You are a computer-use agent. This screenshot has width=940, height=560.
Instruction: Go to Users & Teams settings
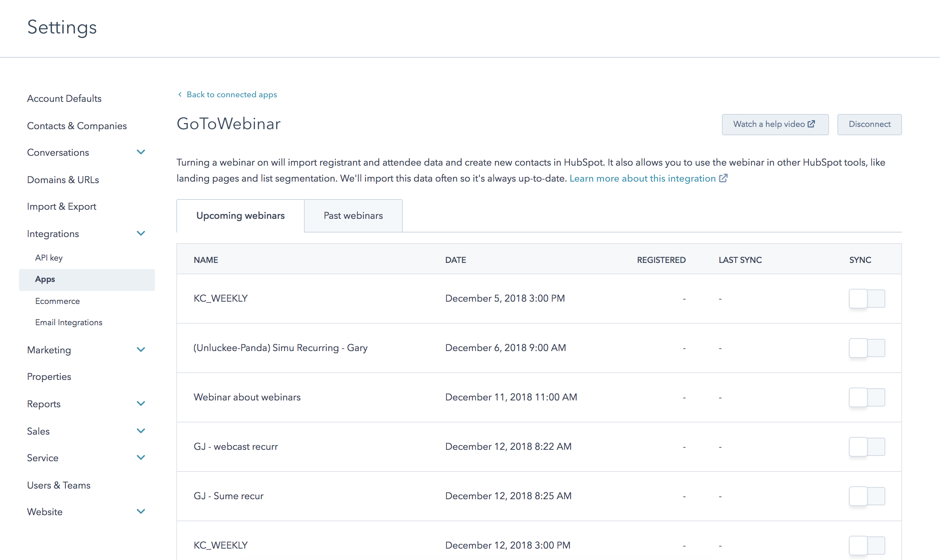point(59,485)
